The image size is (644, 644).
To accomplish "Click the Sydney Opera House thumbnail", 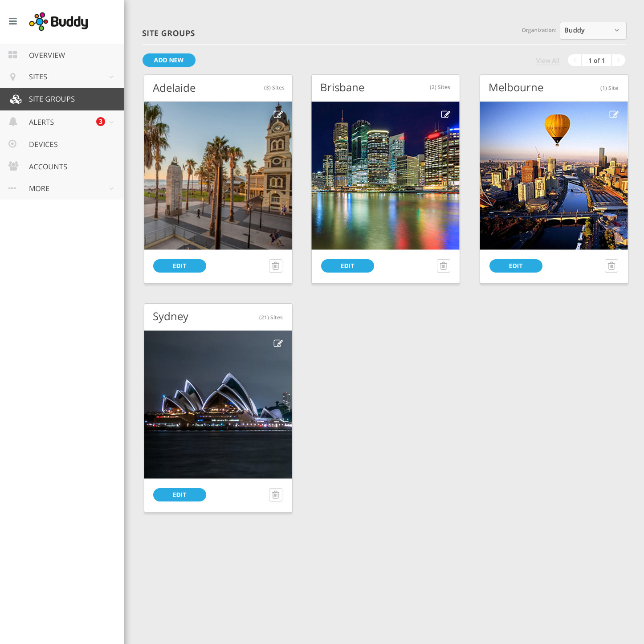I will [218, 404].
